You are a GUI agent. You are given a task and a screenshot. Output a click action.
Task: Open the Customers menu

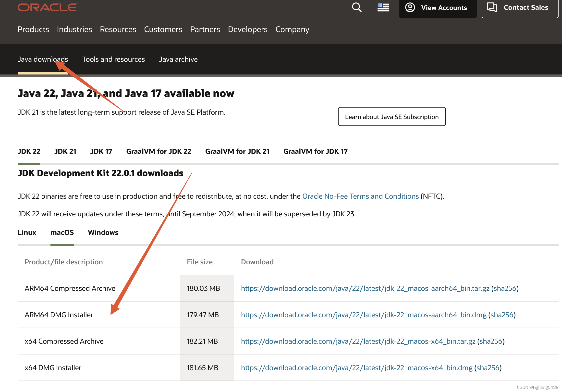click(163, 29)
